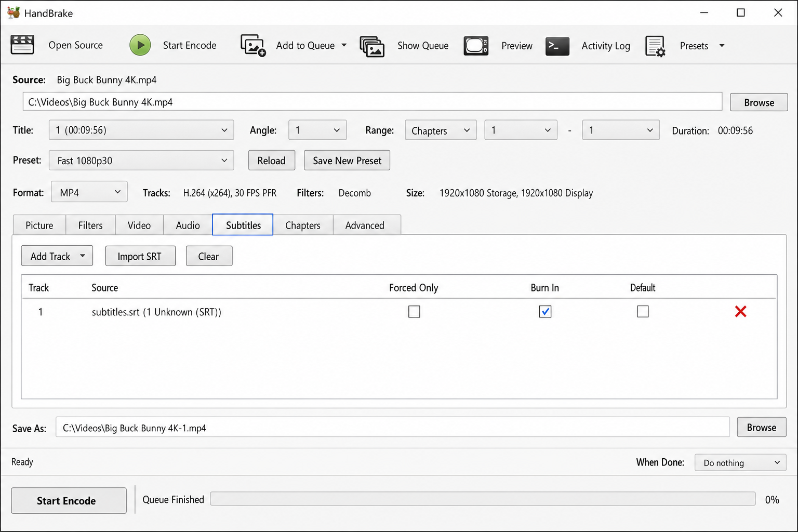Click the Ready status text
The image size is (798, 532).
tap(22, 462)
